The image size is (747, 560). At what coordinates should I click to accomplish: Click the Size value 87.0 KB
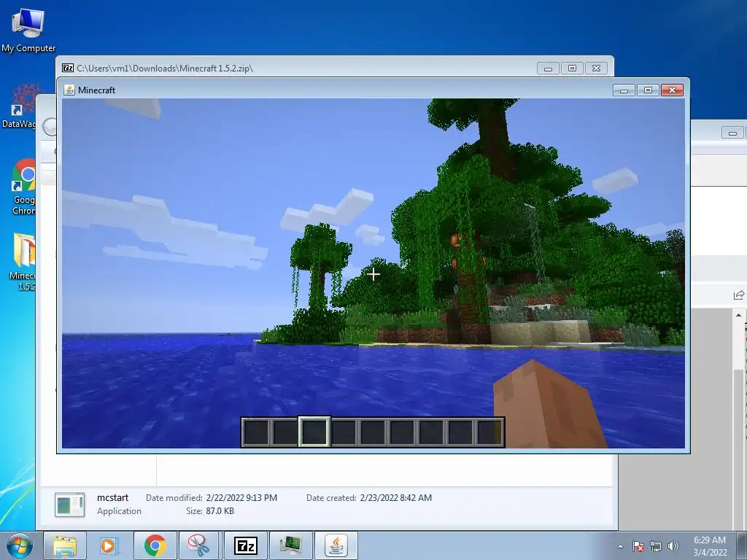220,511
